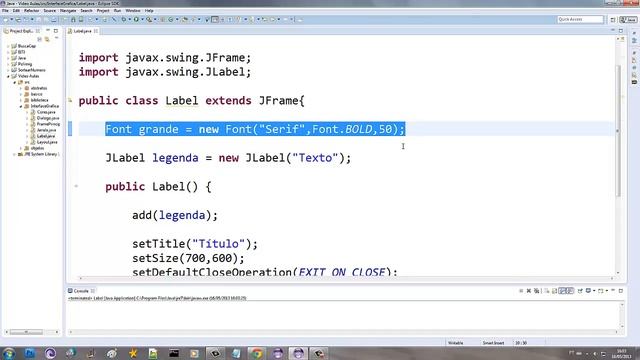Screen dimensions: 640x360
Task: Open the Search menu
Action: pos(86,11)
